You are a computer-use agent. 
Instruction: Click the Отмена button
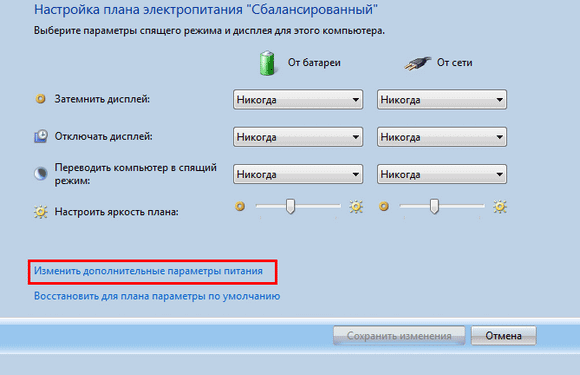(x=503, y=335)
